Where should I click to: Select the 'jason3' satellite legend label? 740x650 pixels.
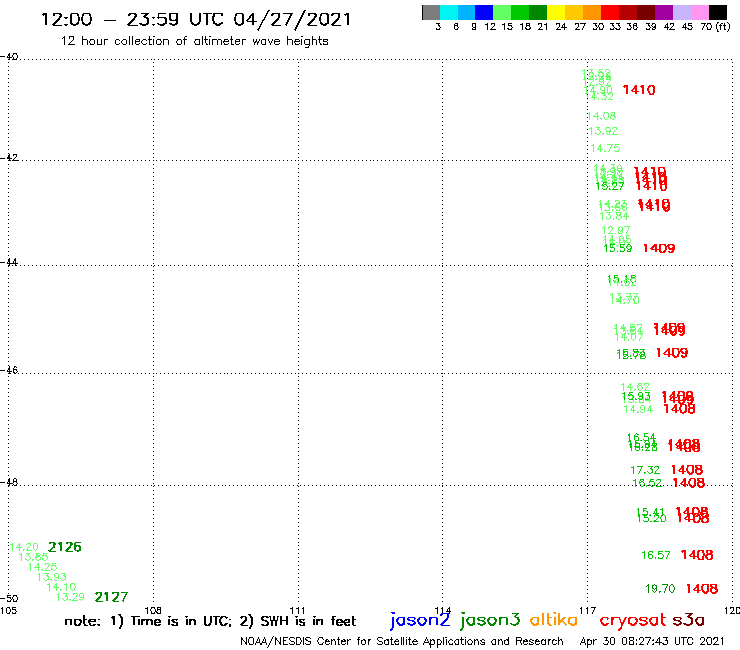point(490,620)
